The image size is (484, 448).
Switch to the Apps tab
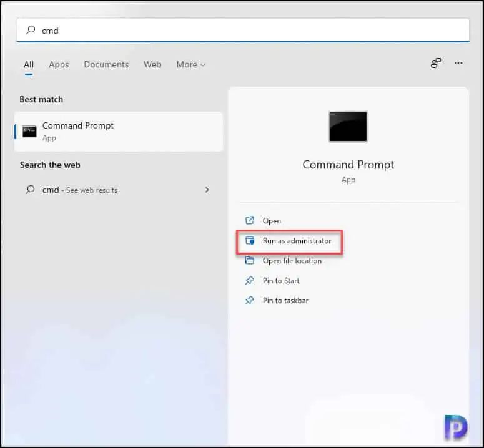(59, 64)
